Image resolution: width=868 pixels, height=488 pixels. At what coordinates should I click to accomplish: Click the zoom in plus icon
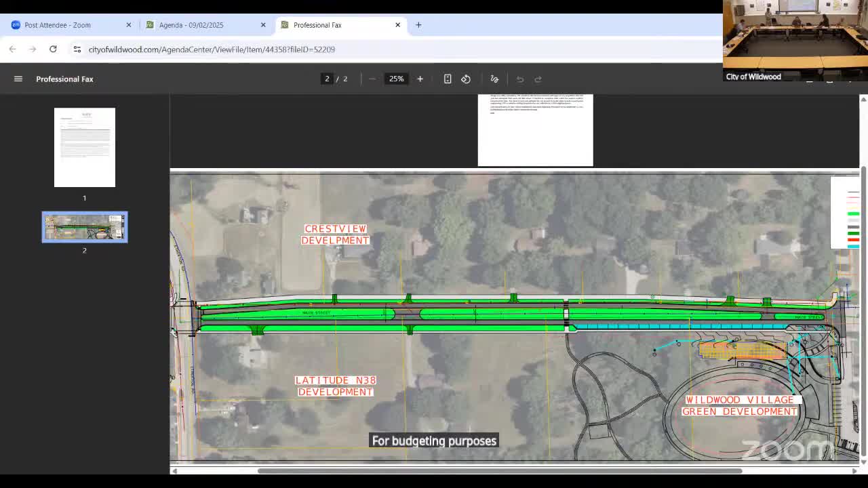click(420, 79)
